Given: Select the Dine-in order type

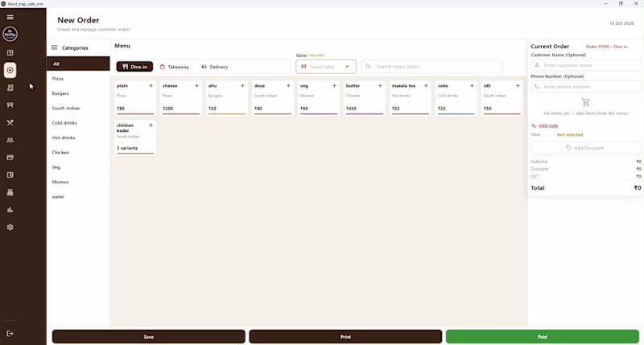Looking at the screenshot, I should [134, 67].
